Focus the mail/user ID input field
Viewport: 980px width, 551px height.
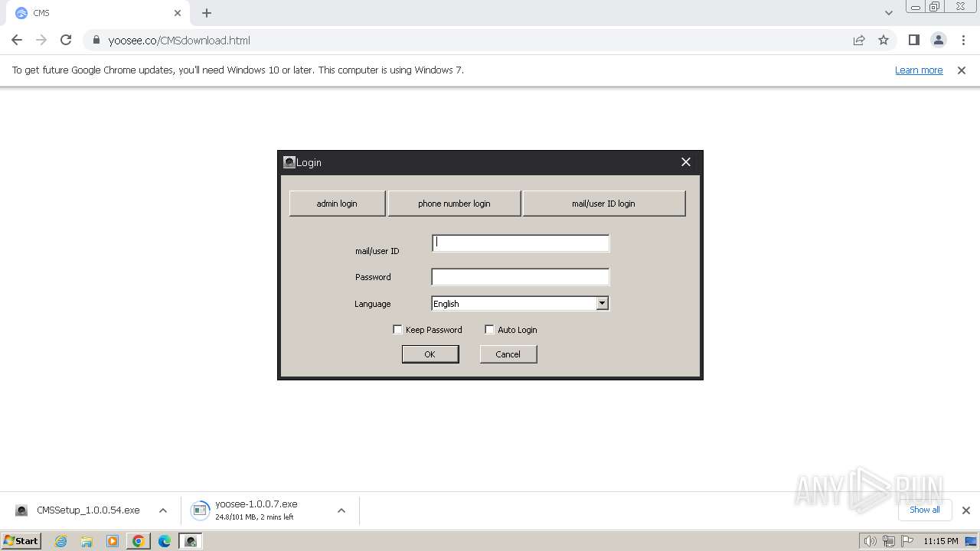[x=521, y=243]
